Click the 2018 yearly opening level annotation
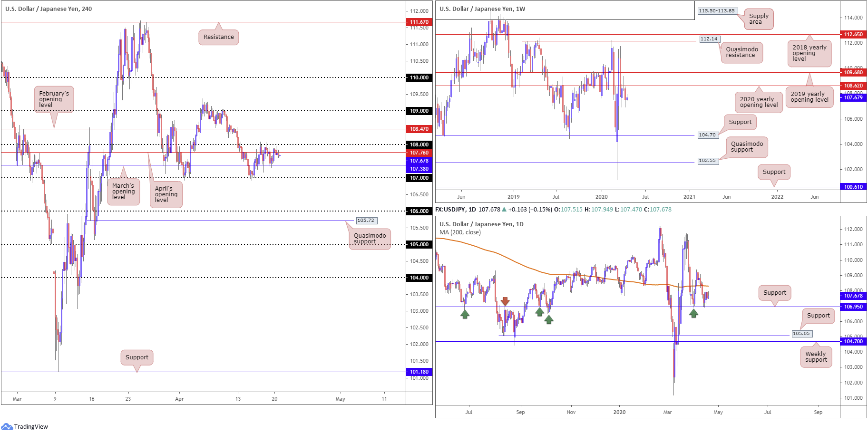 click(x=809, y=53)
